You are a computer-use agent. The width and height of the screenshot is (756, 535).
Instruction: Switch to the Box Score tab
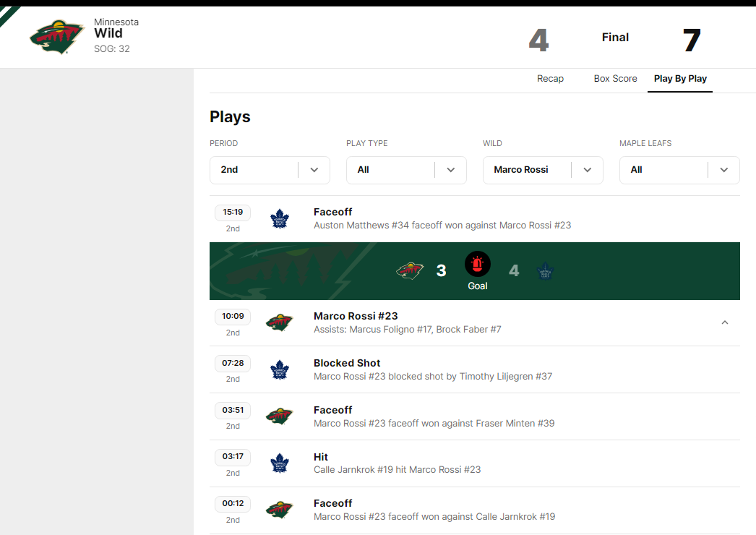click(x=615, y=79)
